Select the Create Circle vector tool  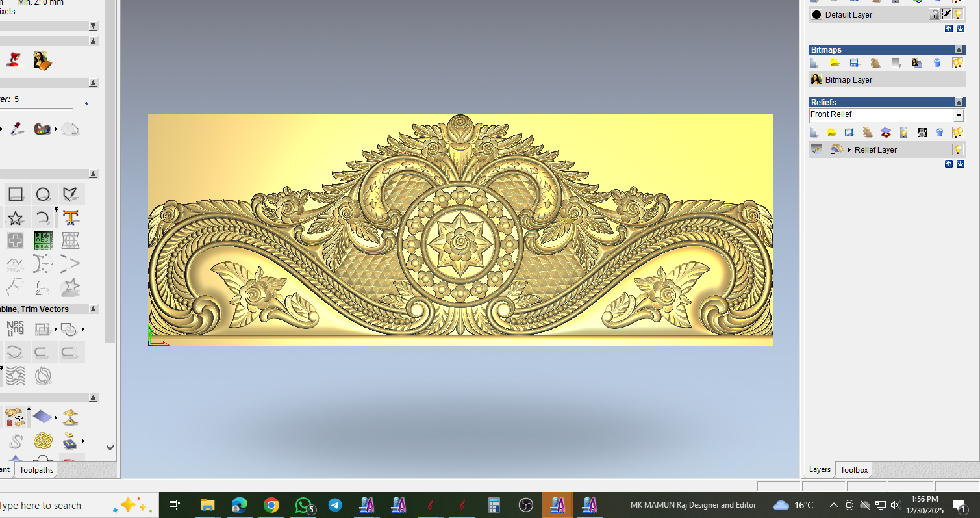coord(43,194)
